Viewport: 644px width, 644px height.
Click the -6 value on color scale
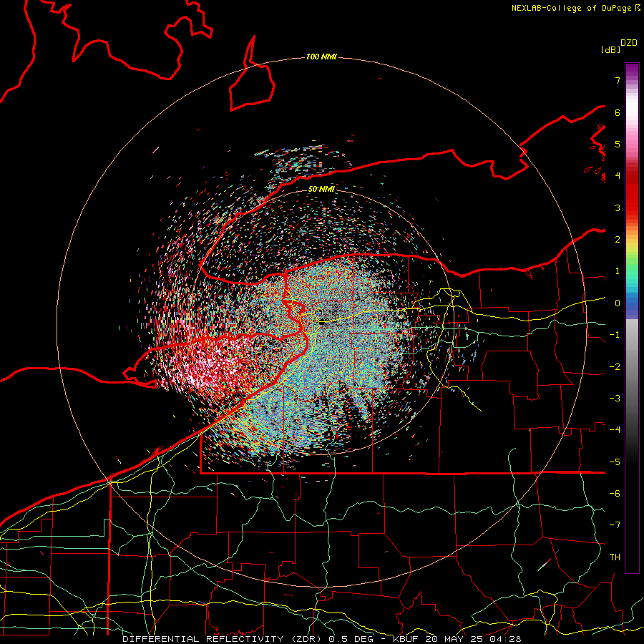615,493
